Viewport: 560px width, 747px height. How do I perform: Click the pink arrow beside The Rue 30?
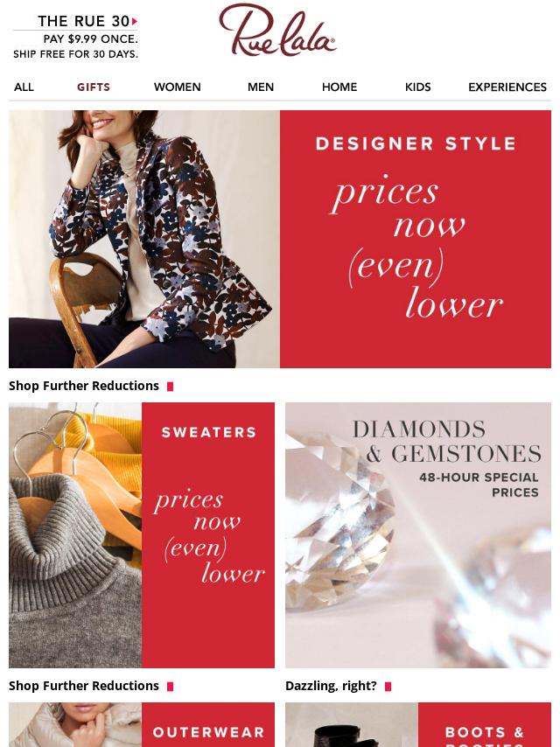coord(135,22)
